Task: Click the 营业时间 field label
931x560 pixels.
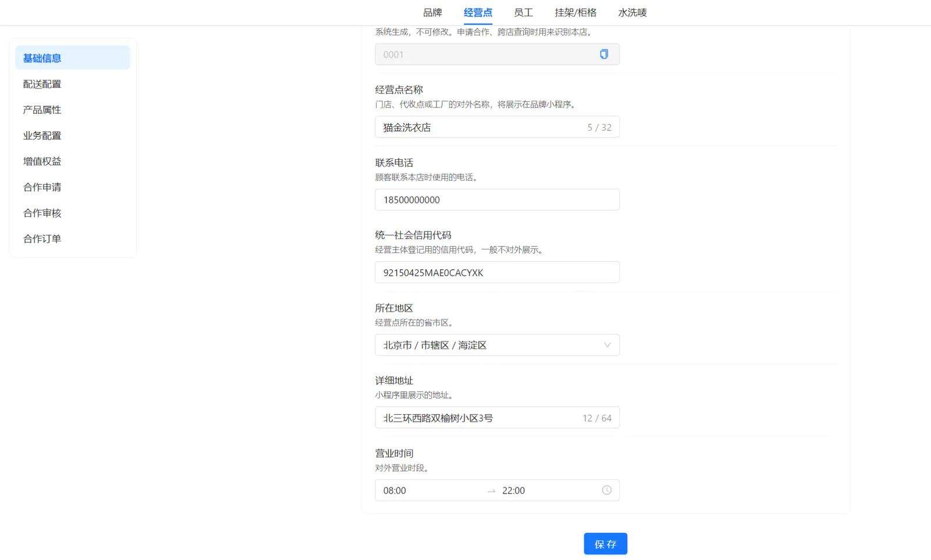Action: 394,453
